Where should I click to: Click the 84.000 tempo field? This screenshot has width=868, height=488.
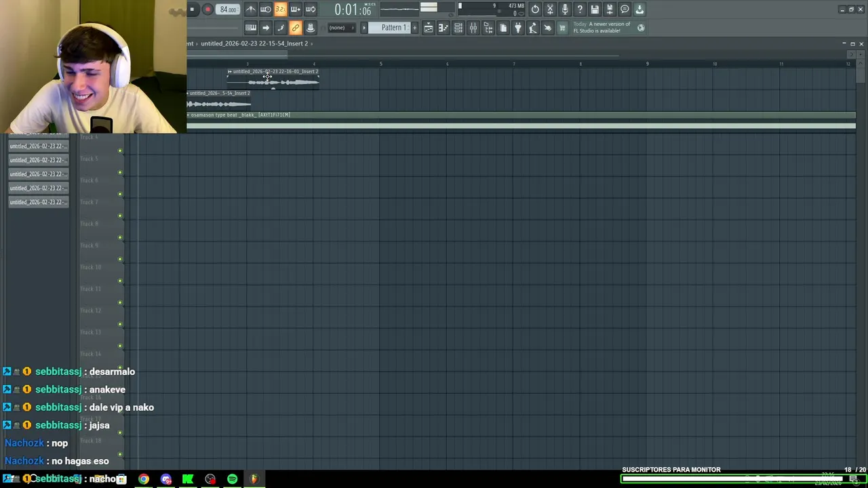click(229, 9)
